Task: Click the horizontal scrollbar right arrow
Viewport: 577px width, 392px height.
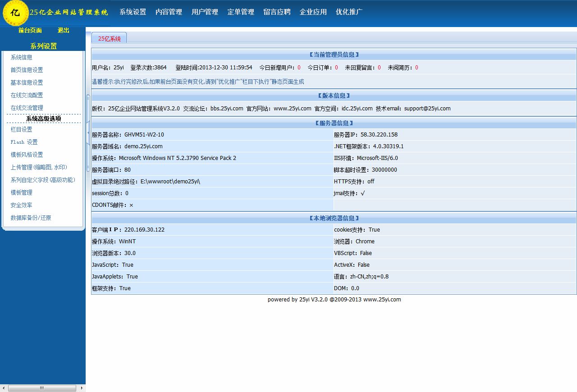Action: [x=82, y=388]
